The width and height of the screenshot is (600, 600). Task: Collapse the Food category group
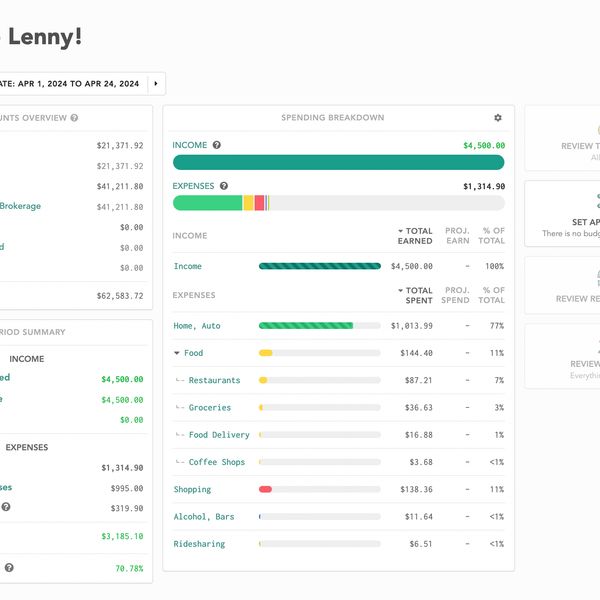[x=178, y=353]
